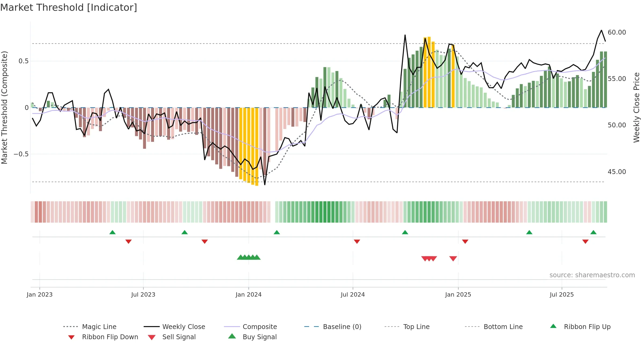Image resolution: width=644 pixels, height=362 pixels.
Task: Click the −0.5 composite axis label
Action: (x=21, y=154)
